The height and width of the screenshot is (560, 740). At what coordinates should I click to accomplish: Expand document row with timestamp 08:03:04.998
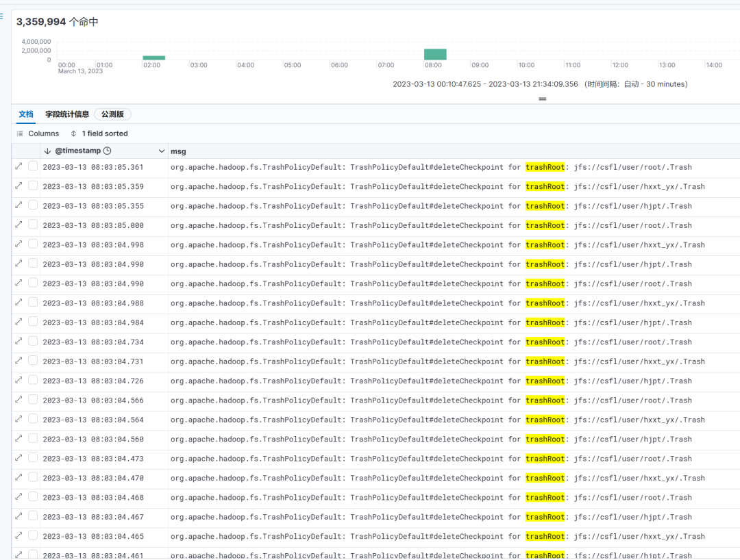pyautogui.click(x=18, y=244)
